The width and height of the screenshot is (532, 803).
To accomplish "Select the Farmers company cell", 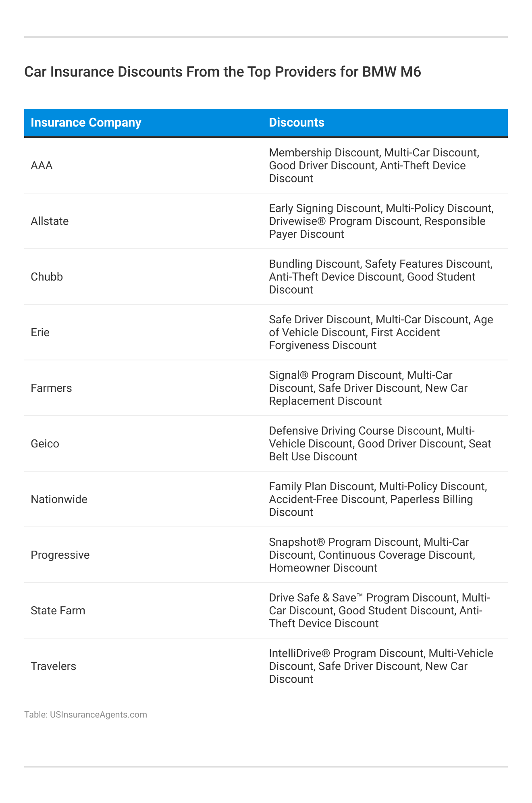I will 52,388.
